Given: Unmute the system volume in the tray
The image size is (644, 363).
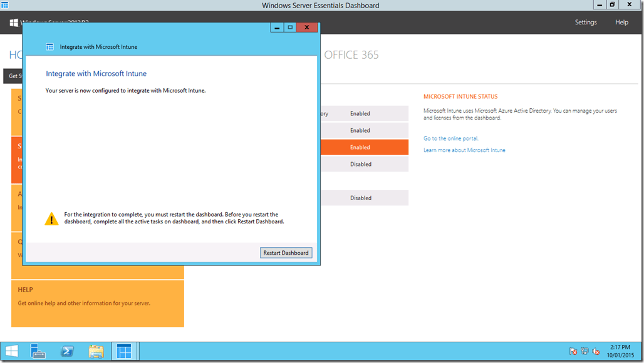Looking at the screenshot, I should (x=595, y=352).
